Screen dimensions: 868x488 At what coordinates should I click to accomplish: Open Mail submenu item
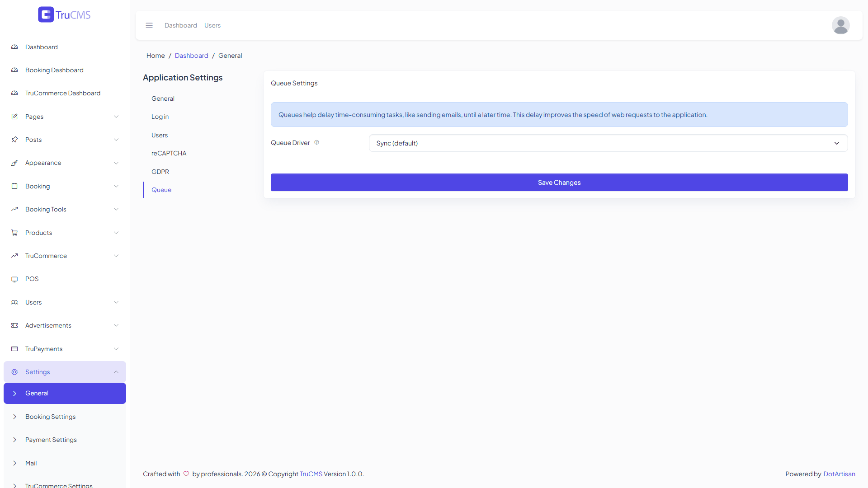tap(65, 463)
